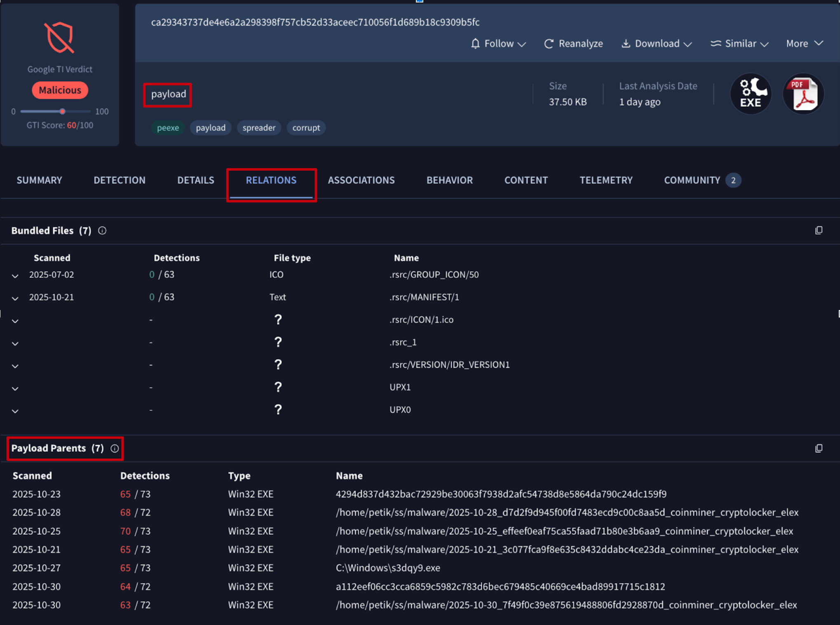Expand the .rsrc/GROUP_ICON/50 row
840x625 pixels.
15,275
